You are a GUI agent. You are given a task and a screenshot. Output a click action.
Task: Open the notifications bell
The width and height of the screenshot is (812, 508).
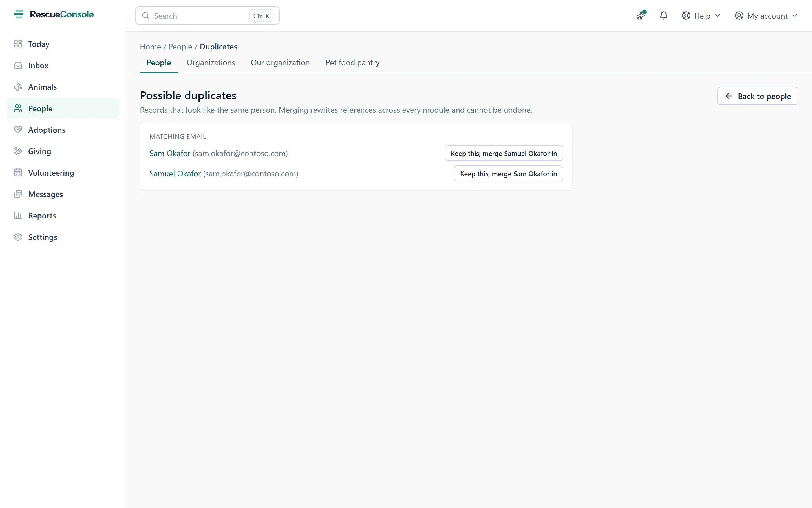[664, 16]
